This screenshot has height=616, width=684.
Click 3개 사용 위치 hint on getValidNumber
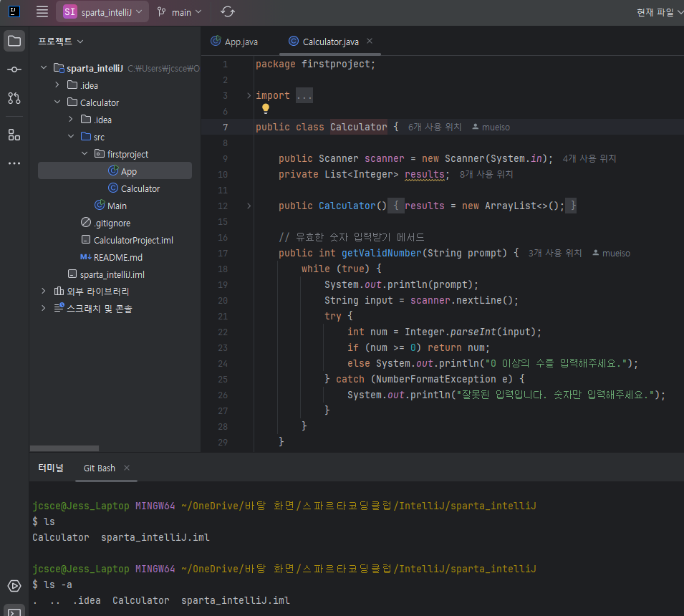[555, 253]
